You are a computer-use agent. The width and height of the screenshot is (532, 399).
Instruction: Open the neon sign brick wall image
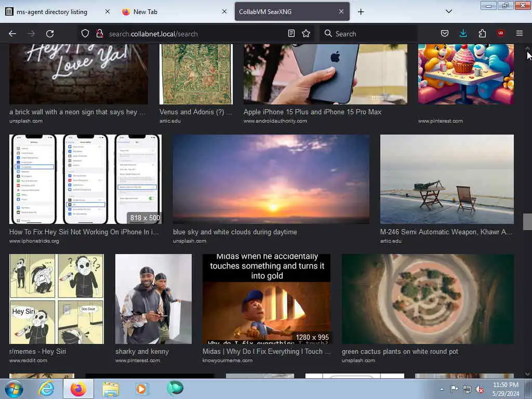pos(78,74)
